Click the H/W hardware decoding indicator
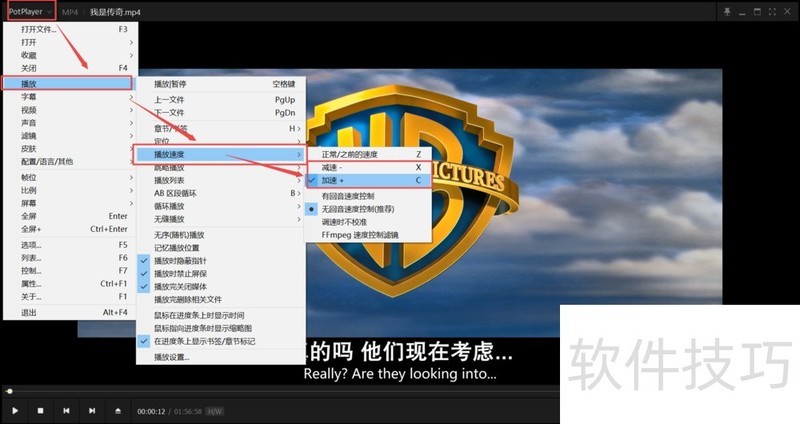The height and width of the screenshot is (424, 800). pos(215,411)
